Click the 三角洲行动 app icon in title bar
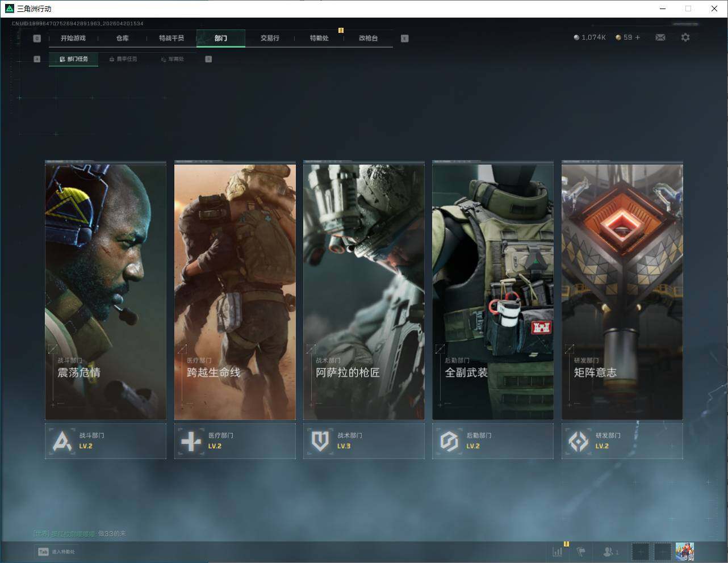728x563 pixels. click(x=9, y=9)
